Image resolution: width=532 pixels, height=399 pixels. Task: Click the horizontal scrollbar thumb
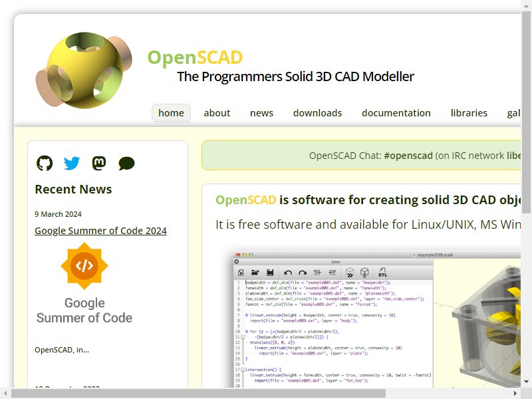coord(198,393)
